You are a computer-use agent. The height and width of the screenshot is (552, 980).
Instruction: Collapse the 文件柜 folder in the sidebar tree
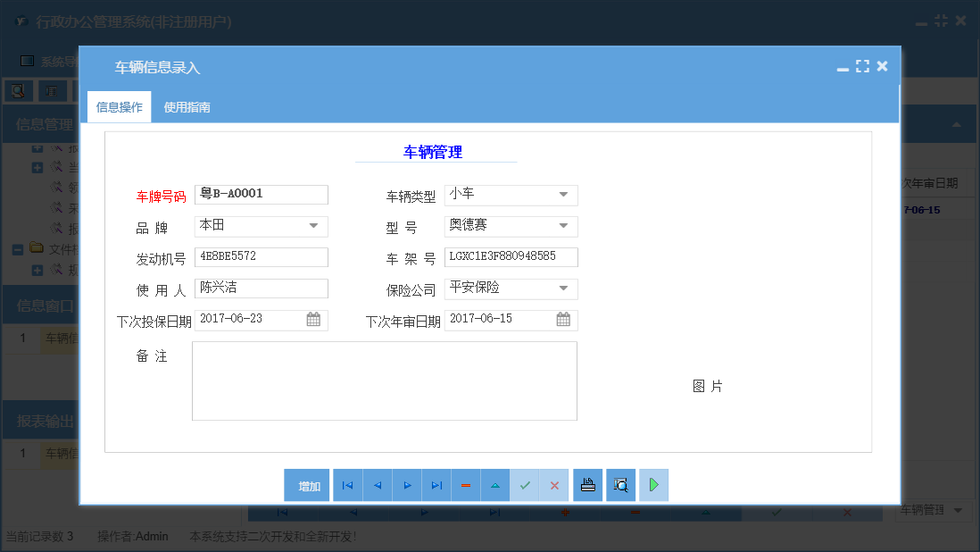click(x=16, y=248)
